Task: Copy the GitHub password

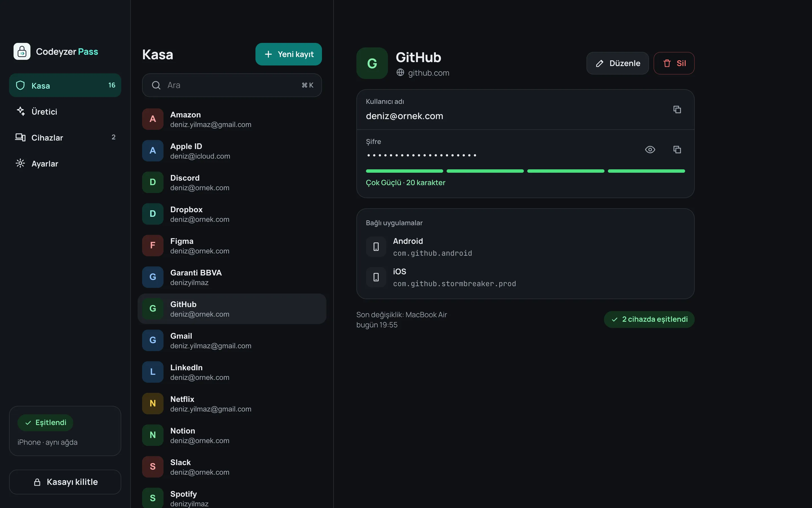Action: tap(677, 150)
